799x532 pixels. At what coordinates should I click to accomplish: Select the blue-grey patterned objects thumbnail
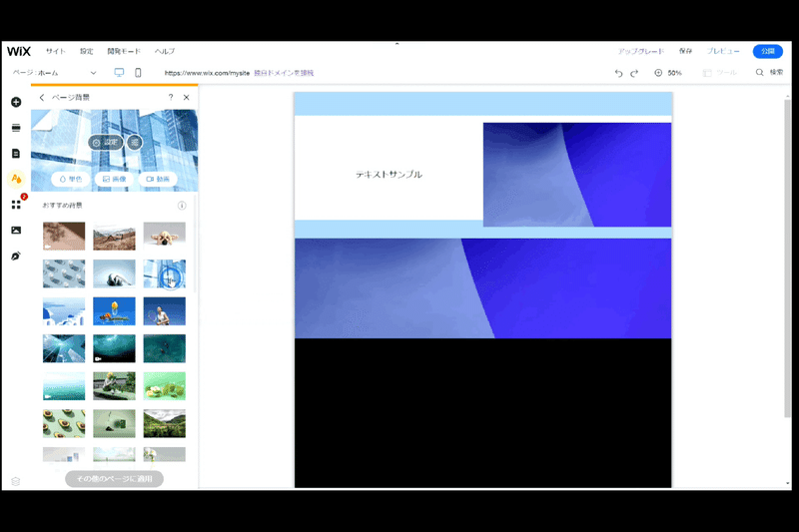tap(64, 273)
